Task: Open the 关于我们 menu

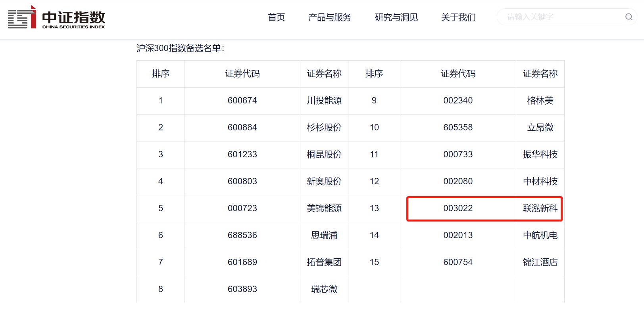Action: 458,17
